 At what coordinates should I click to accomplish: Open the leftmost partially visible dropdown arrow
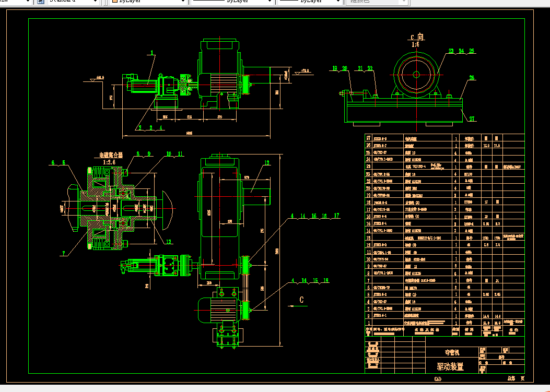click(x=28, y=2)
